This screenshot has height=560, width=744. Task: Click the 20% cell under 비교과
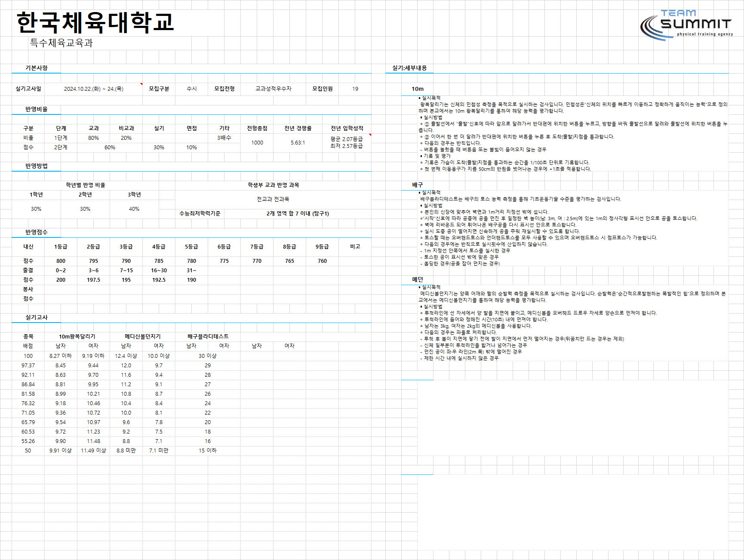pyautogui.click(x=126, y=138)
